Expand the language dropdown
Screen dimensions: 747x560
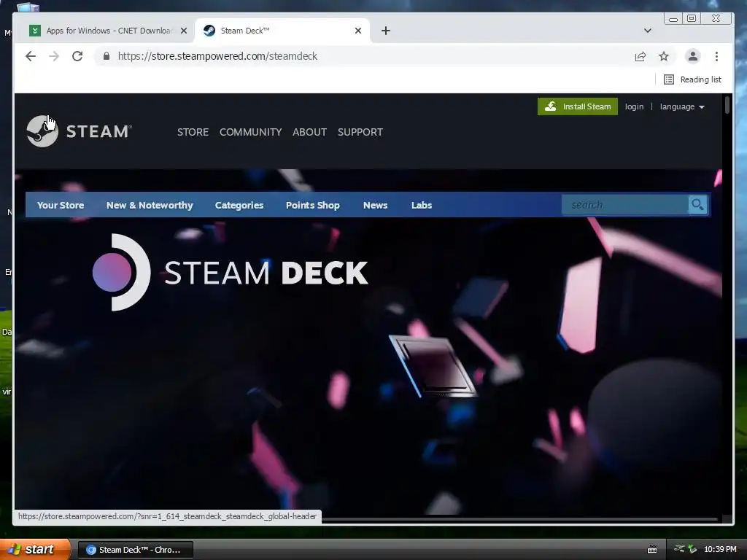682,106
